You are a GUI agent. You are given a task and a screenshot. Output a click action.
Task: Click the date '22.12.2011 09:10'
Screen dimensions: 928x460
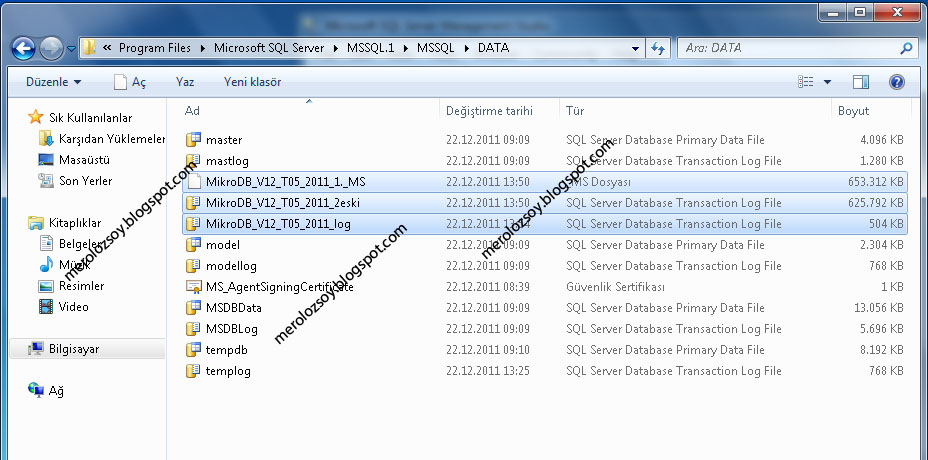(488, 350)
